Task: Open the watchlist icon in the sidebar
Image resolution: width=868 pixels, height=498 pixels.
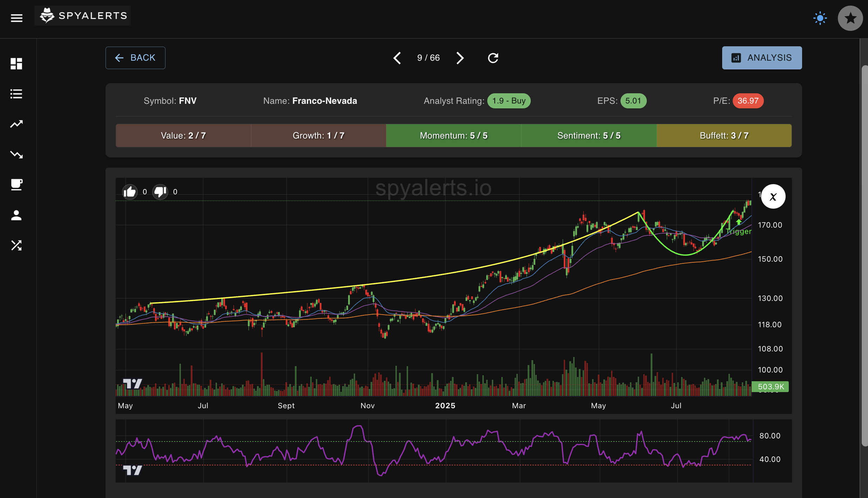Action: pos(16,93)
